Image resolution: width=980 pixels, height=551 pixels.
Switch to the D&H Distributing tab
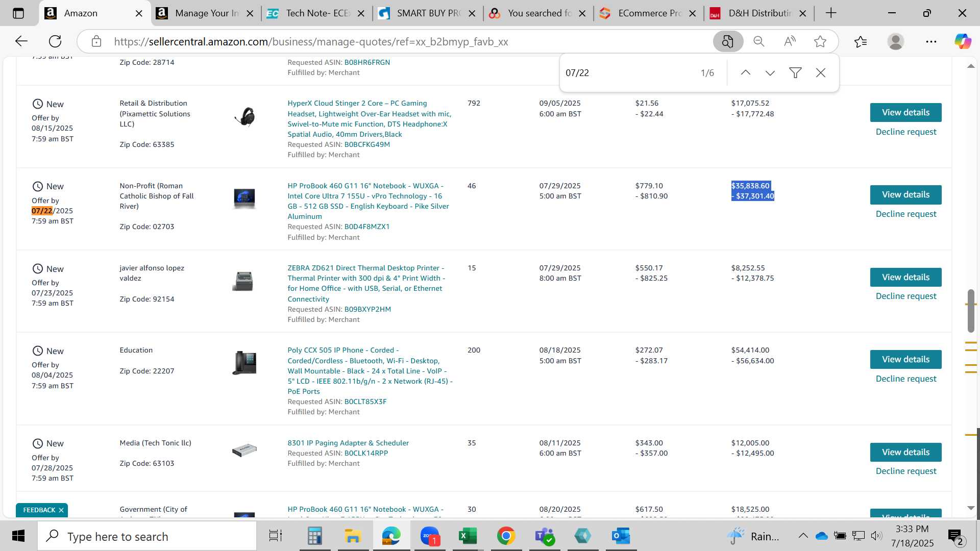point(759,13)
